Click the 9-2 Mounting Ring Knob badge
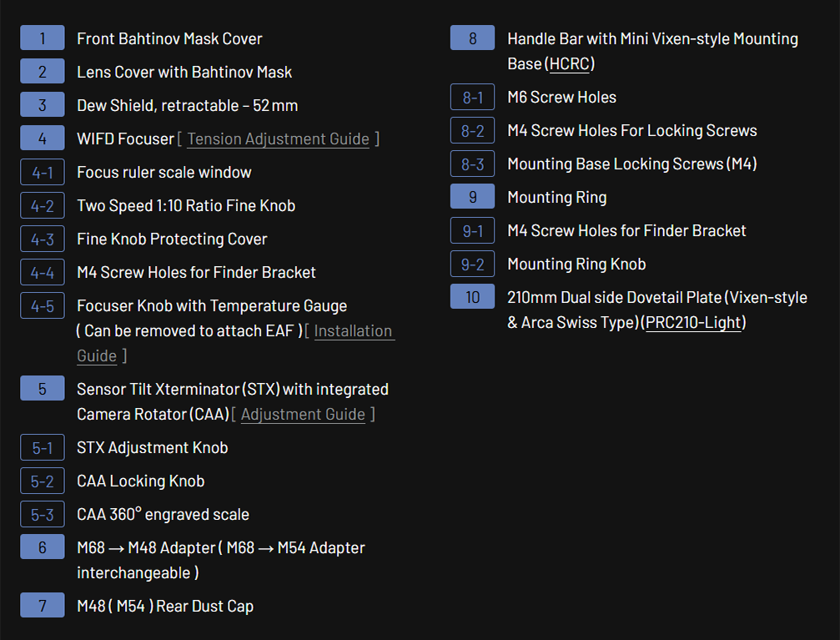The image size is (840, 640). (x=472, y=264)
